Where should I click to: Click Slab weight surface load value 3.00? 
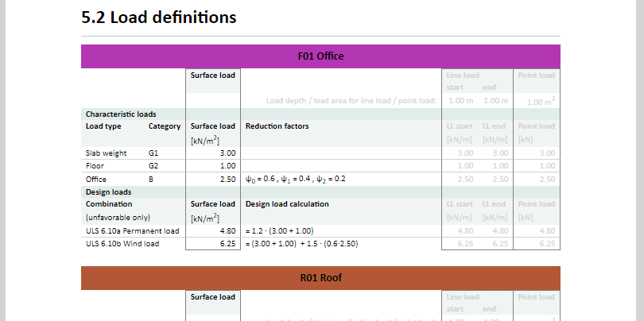coord(227,153)
